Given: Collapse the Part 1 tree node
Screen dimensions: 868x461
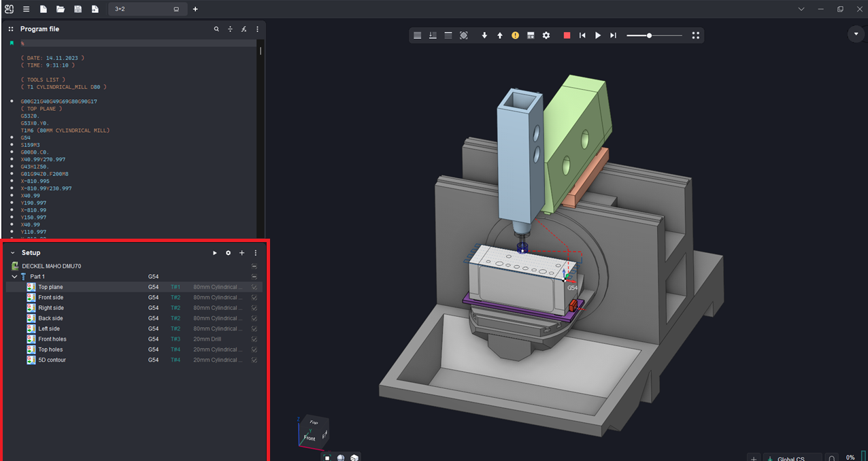Looking at the screenshot, I should (14, 277).
